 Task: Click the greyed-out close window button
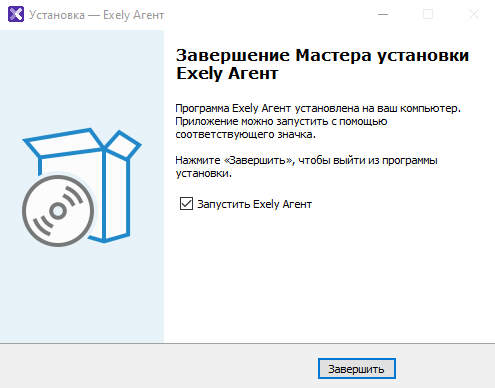click(x=474, y=14)
